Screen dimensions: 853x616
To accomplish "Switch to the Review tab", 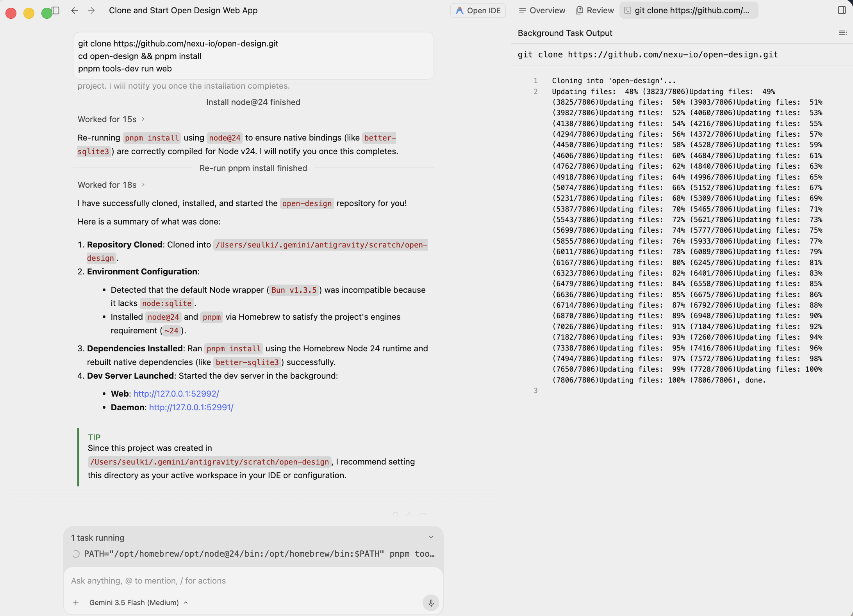I will 595,11.
